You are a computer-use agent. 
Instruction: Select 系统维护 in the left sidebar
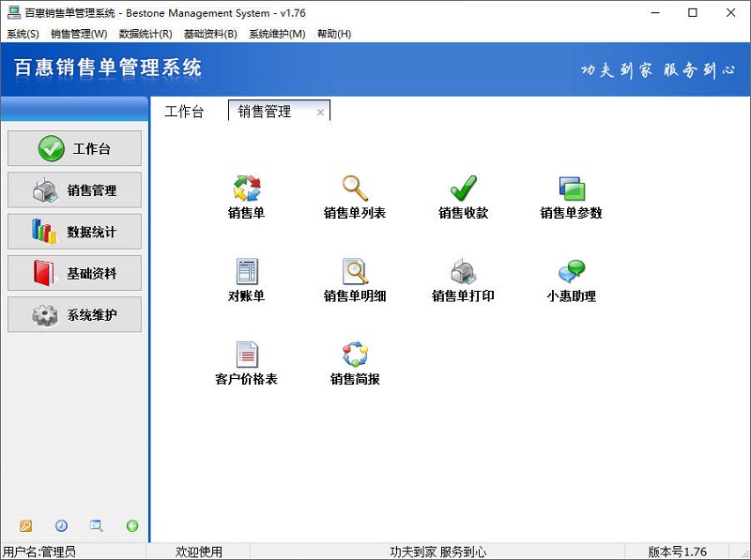pyautogui.click(x=74, y=314)
